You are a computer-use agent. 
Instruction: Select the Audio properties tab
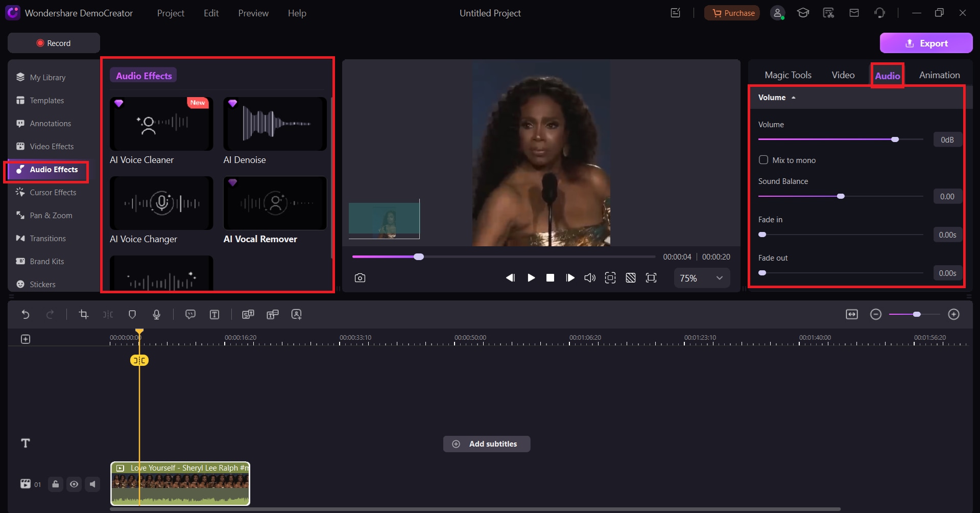click(888, 76)
